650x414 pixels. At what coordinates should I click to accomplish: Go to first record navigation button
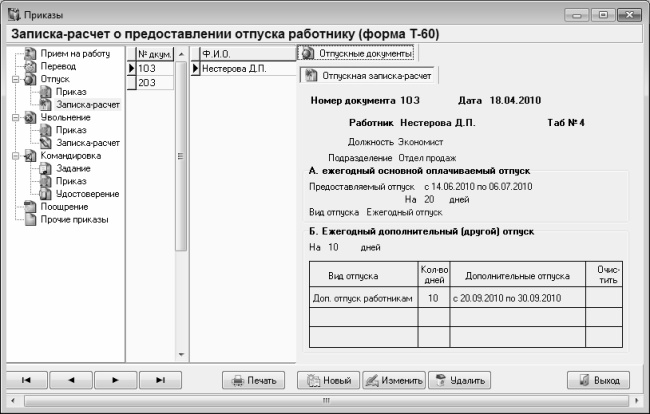pos(27,380)
